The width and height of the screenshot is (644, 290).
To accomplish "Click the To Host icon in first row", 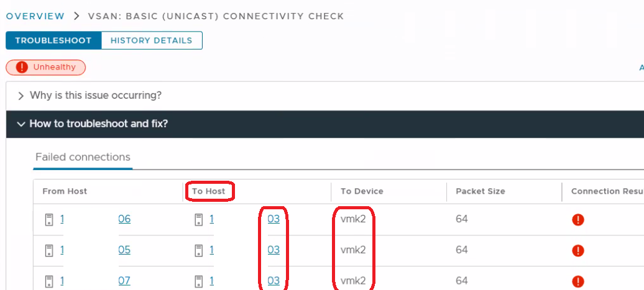I will pyautogui.click(x=198, y=219).
